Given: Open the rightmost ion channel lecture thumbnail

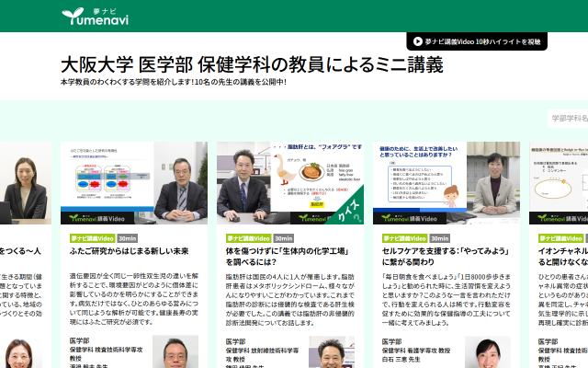Looking at the screenshot, I should (559, 183).
